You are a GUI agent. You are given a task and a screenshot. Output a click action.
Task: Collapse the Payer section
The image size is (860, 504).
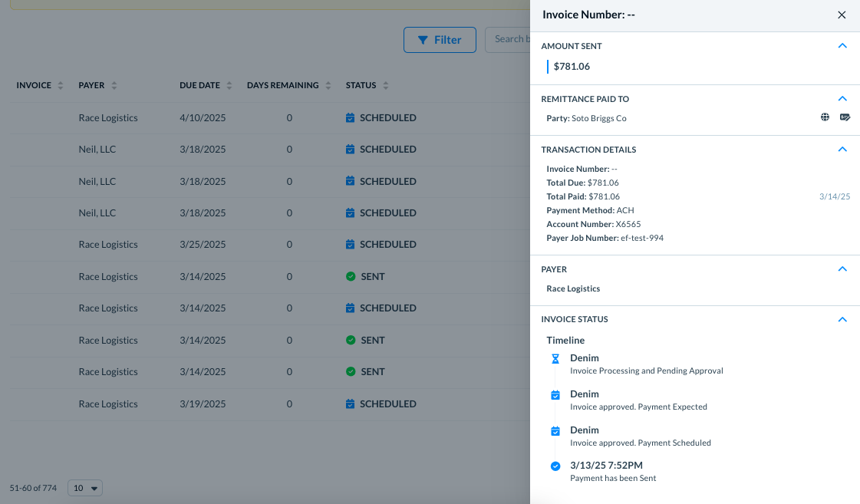point(842,269)
